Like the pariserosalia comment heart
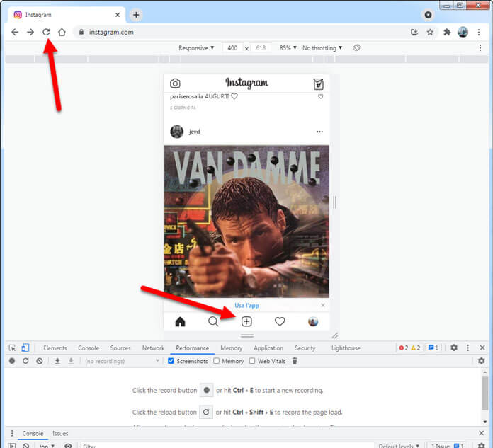Viewport: 493px width, 448px height. (x=320, y=96)
